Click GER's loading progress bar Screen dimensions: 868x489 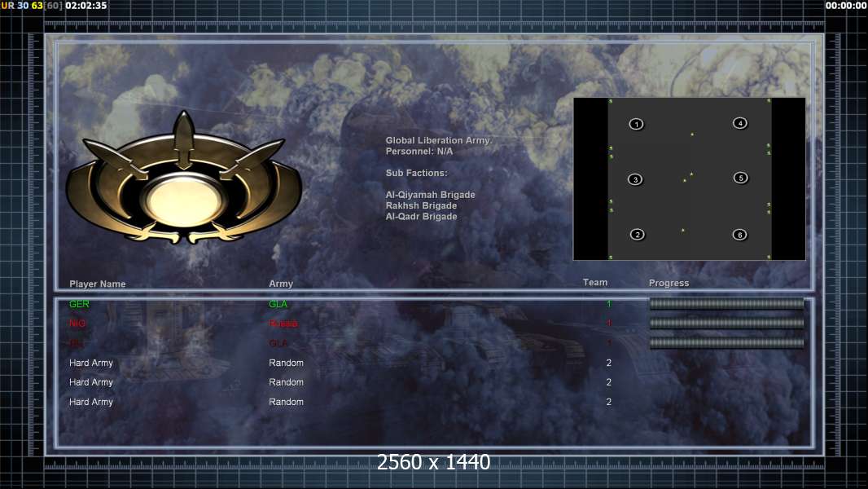pos(726,303)
